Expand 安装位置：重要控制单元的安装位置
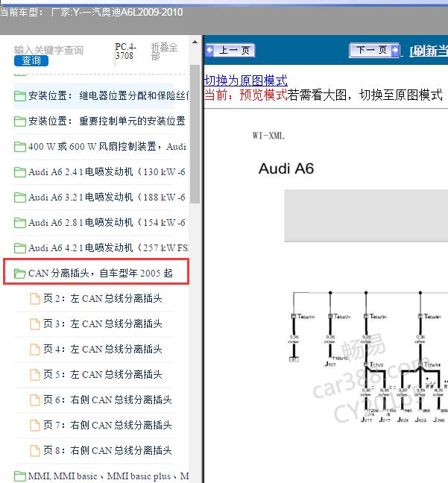Screen dimensions: 448x483 point(107,121)
